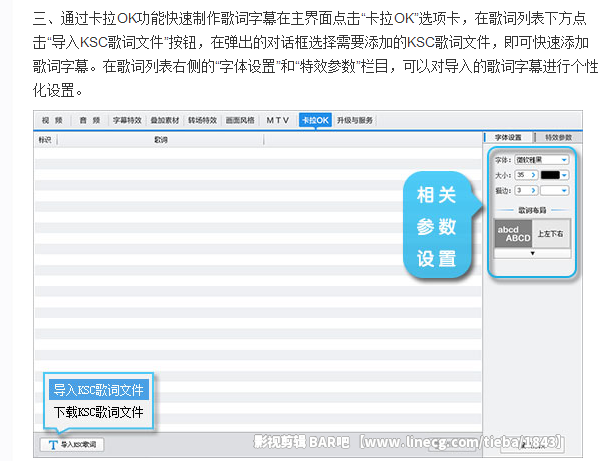Expand the 字体 font name dropdown

click(564, 159)
